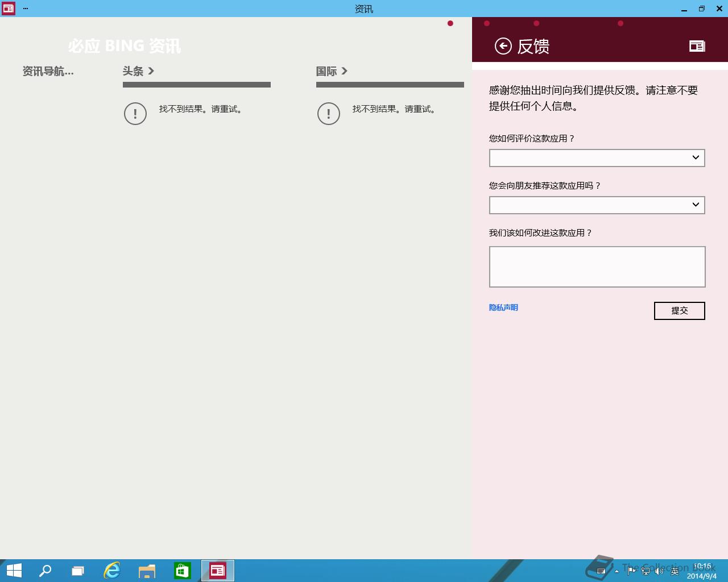Click the 必应 BING 资讯 title
Image resolution: width=728 pixels, height=582 pixels.
click(125, 46)
